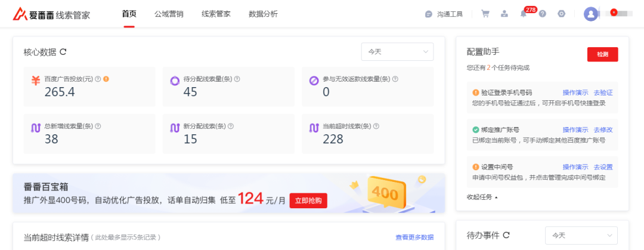Open 查看更多数据 link

click(414, 237)
